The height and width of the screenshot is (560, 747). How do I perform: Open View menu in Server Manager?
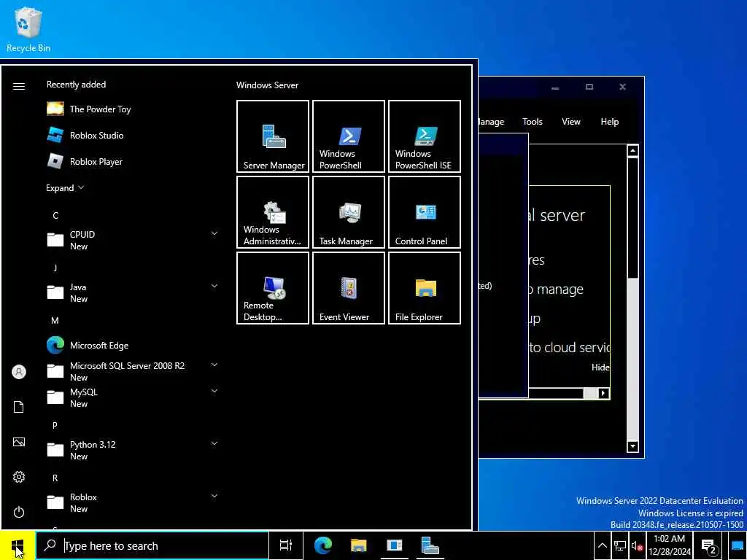click(x=570, y=122)
